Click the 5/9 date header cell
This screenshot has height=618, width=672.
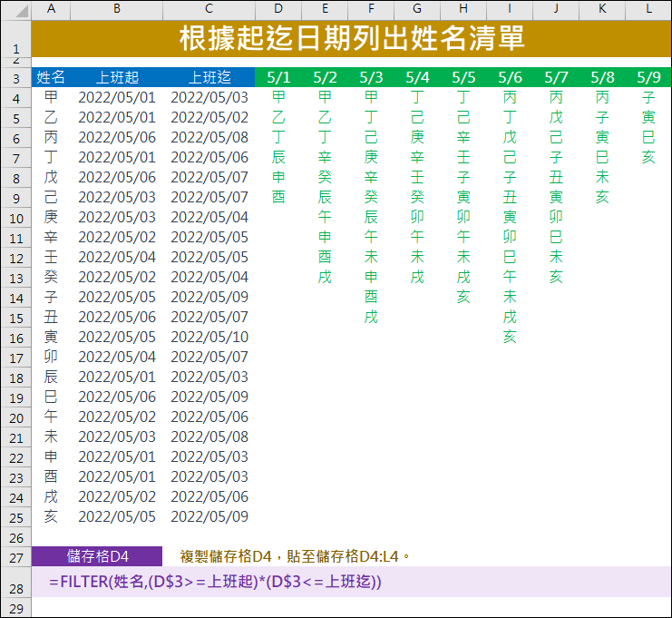point(648,77)
